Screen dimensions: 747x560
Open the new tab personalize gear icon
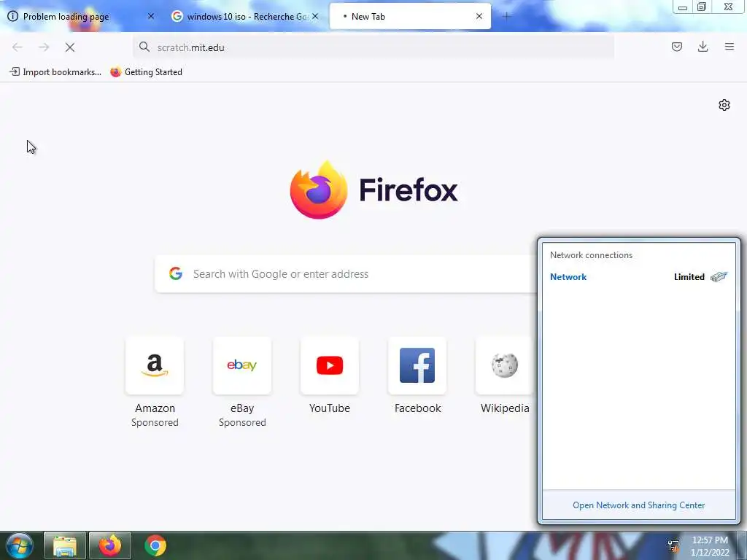(724, 105)
